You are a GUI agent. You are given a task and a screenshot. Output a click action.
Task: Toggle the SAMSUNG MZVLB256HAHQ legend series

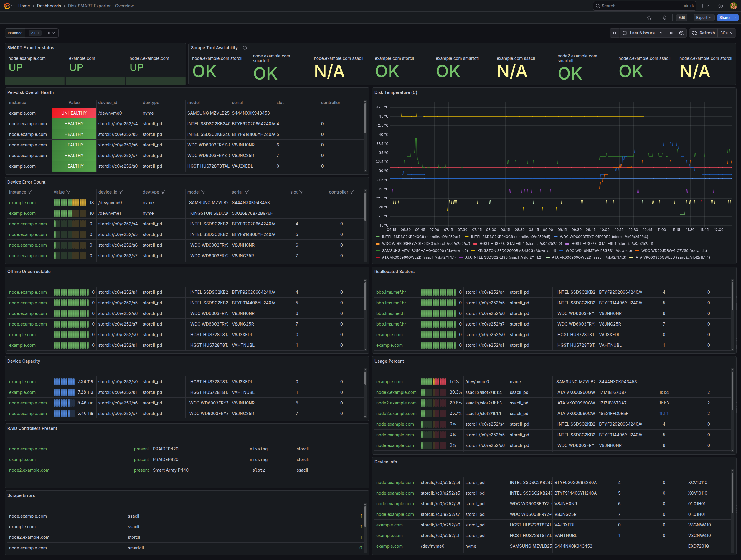tap(425, 250)
